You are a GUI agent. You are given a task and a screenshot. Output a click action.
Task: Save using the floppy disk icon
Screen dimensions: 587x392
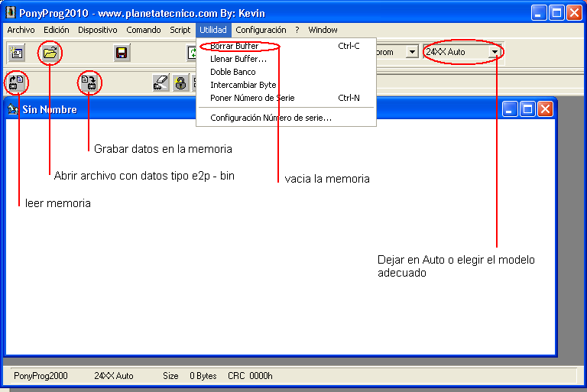tap(122, 53)
